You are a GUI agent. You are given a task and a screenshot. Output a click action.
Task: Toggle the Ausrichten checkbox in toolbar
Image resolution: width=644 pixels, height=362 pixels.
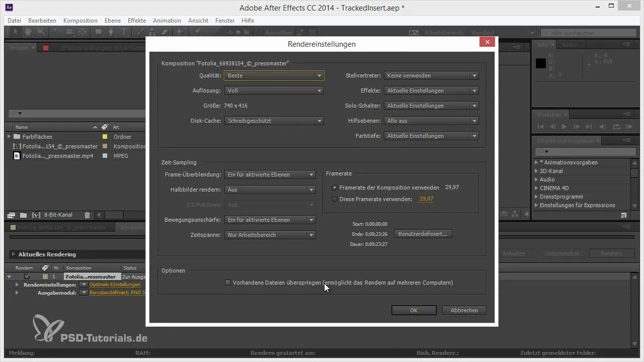260,32
